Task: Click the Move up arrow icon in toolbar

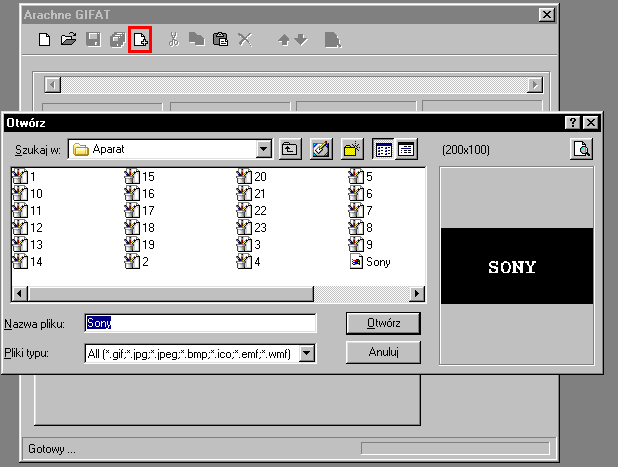Action: [x=284, y=40]
